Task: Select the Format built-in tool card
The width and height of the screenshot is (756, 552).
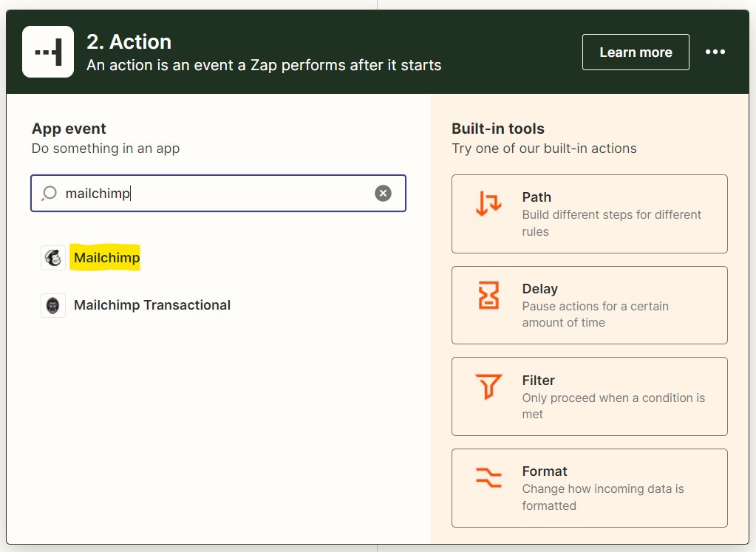Action: point(589,488)
